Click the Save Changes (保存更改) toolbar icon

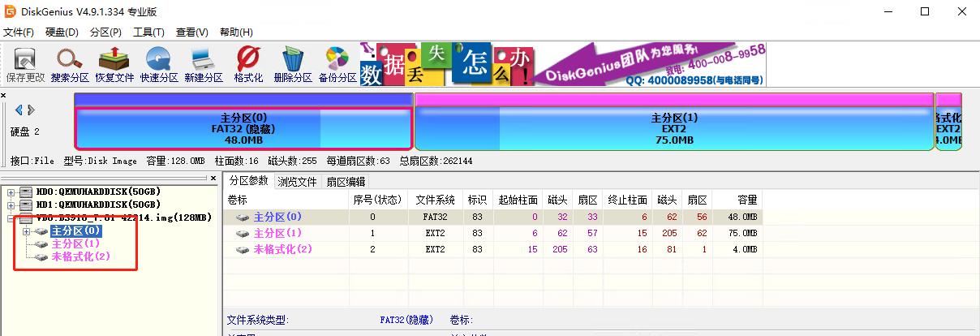coord(25,65)
